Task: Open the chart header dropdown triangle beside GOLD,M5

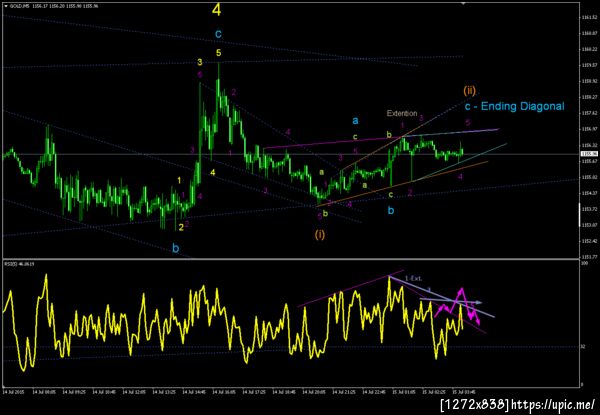Action: pos(6,6)
